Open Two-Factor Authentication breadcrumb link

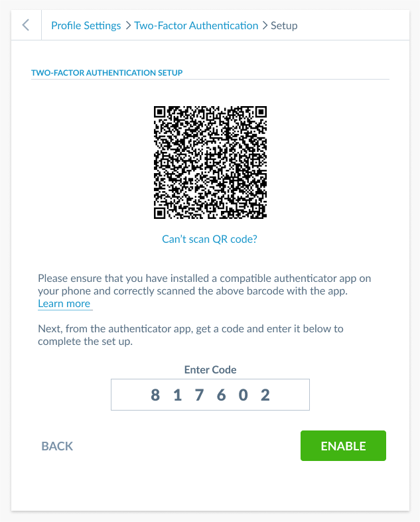point(196,26)
